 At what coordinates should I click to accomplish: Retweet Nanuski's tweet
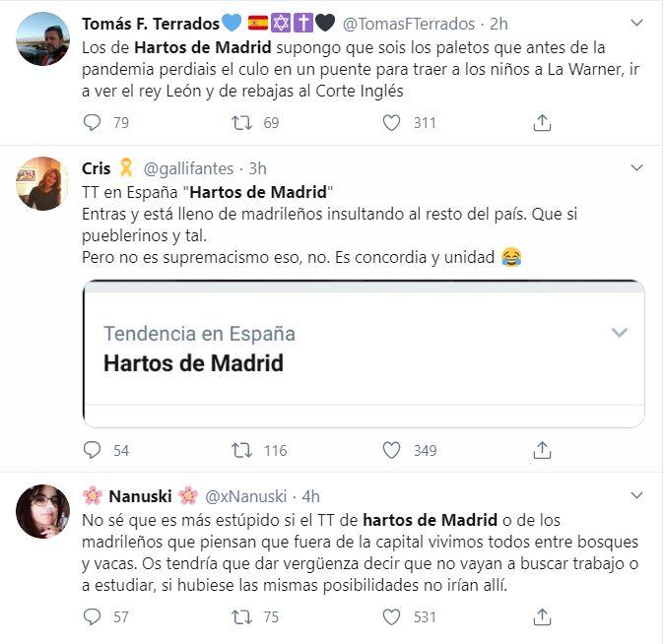(x=241, y=616)
